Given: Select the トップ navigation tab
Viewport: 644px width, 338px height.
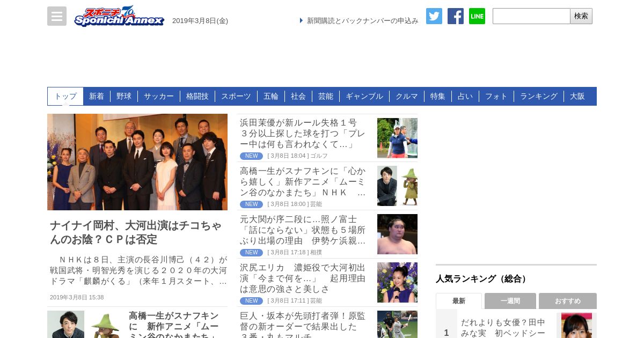Looking at the screenshot, I should point(65,96).
